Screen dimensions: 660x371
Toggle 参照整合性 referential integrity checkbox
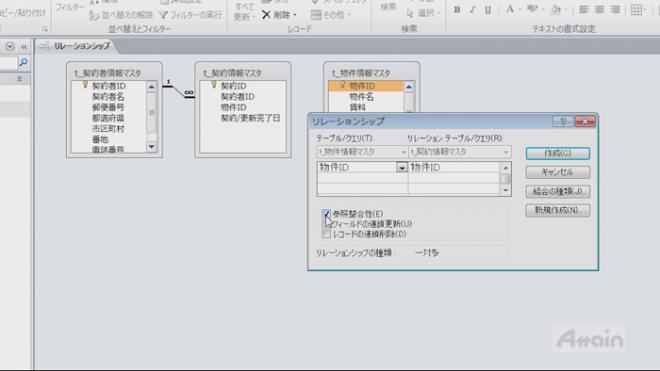pyautogui.click(x=326, y=214)
